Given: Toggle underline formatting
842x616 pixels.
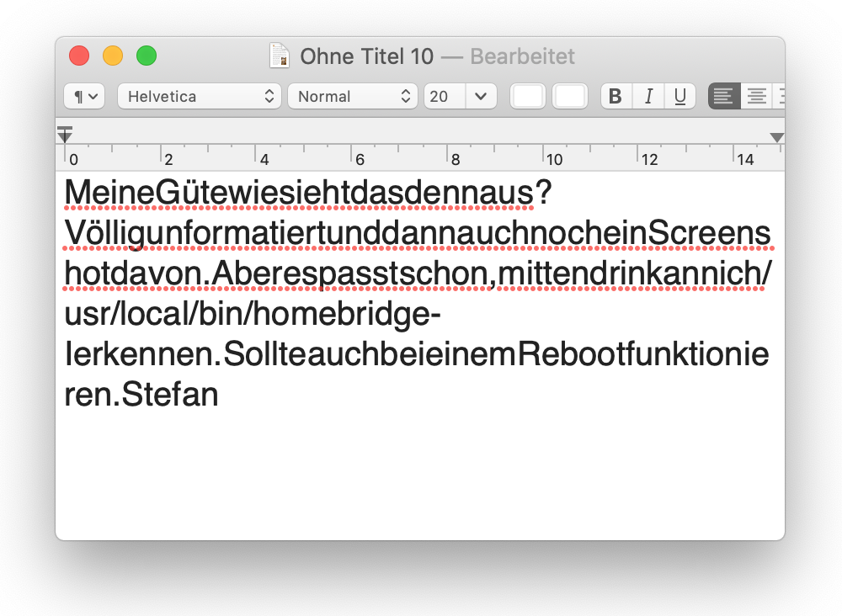Looking at the screenshot, I should (679, 97).
